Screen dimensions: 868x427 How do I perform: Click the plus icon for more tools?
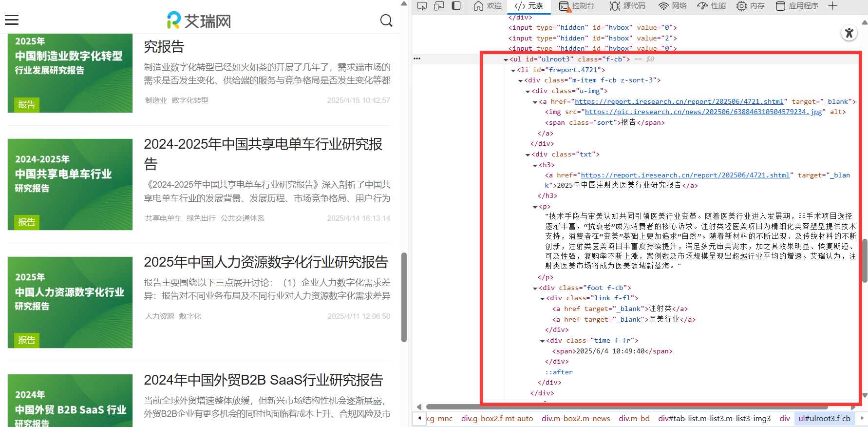coord(832,6)
